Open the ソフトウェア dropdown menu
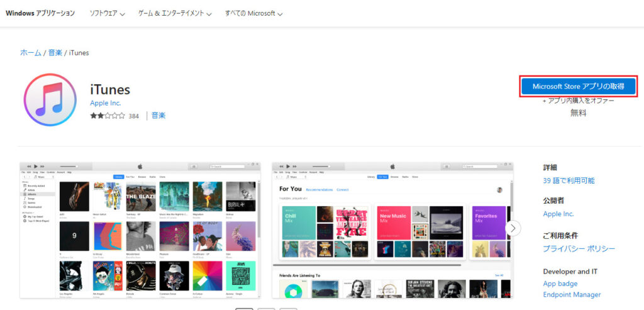 107,13
